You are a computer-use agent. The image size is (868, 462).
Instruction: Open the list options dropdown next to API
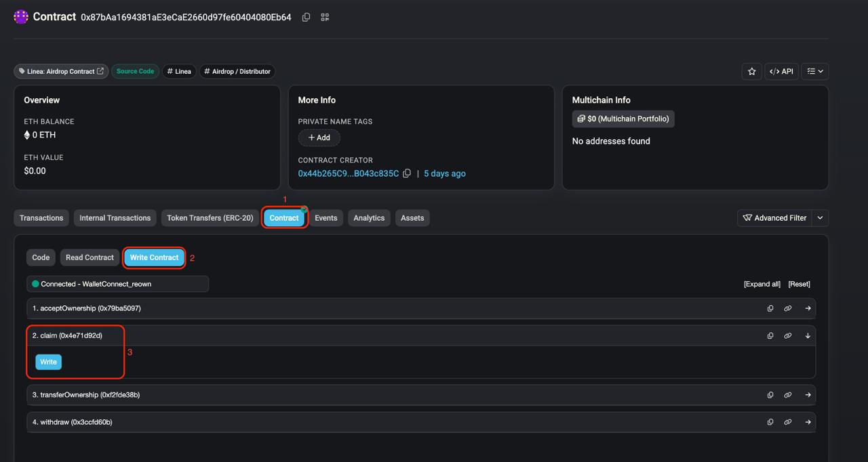[x=815, y=71]
